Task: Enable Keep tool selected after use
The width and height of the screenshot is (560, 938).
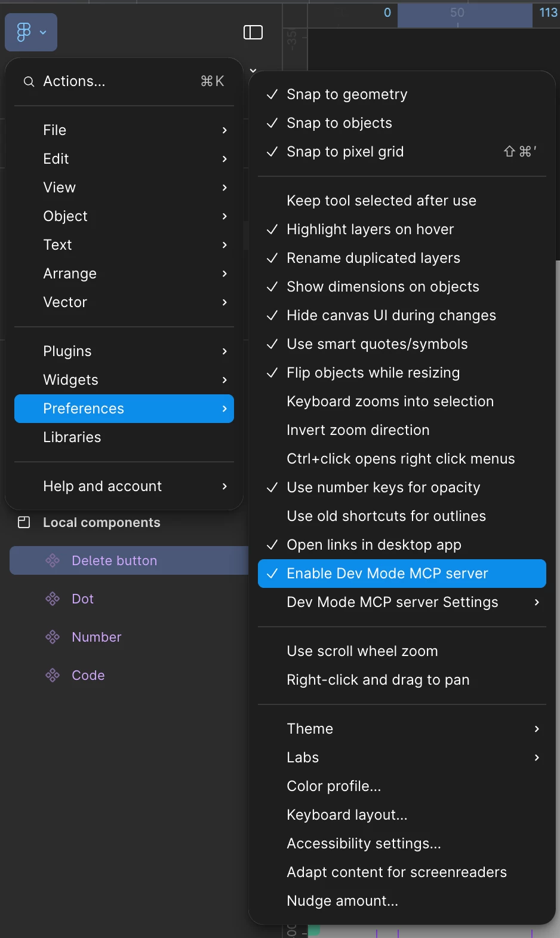Action: (x=402, y=201)
